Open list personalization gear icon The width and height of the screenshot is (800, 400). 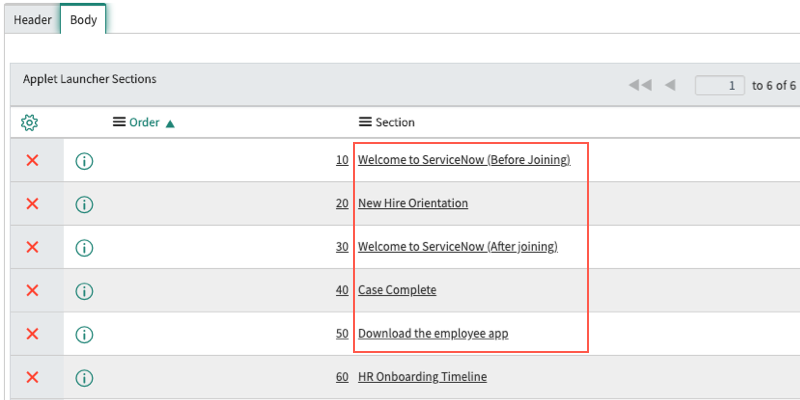(30, 122)
